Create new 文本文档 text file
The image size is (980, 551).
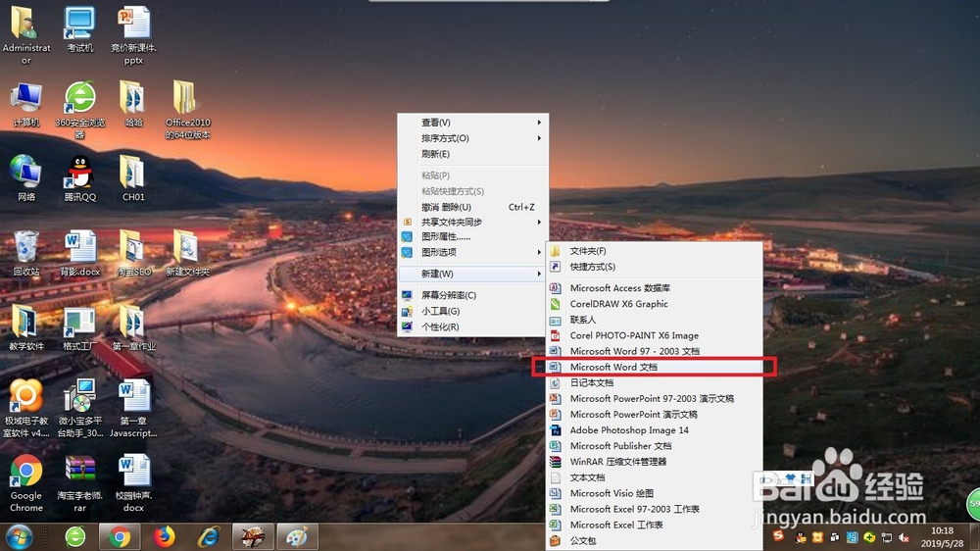(x=655, y=477)
